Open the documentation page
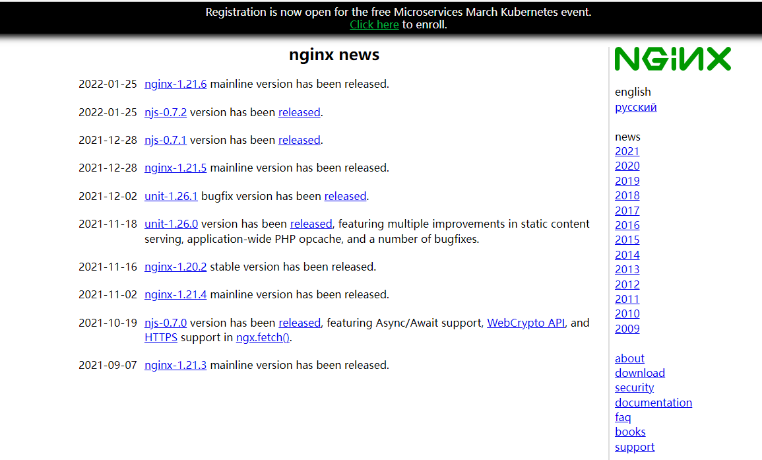Viewport: 762px width, 460px height. (x=653, y=403)
